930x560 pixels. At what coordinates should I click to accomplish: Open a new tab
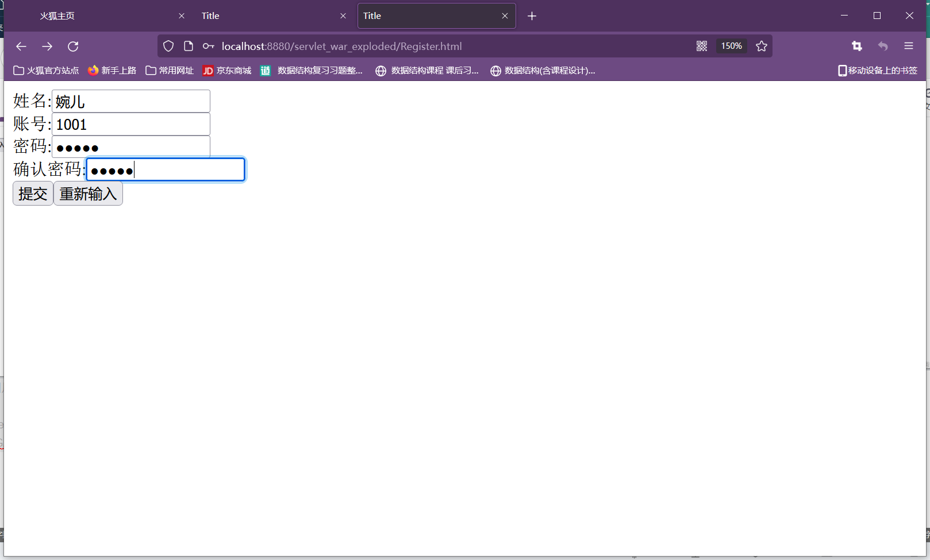[x=532, y=16]
